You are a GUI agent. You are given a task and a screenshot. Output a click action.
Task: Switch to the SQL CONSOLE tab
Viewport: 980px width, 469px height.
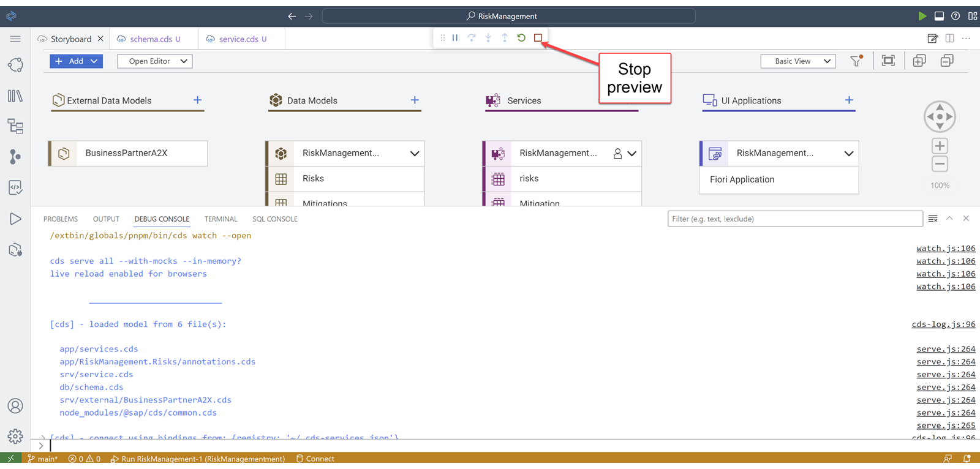pos(275,219)
